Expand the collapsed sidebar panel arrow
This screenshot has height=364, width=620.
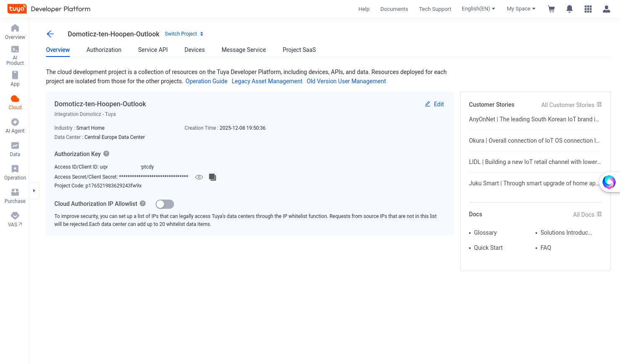tap(34, 191)
